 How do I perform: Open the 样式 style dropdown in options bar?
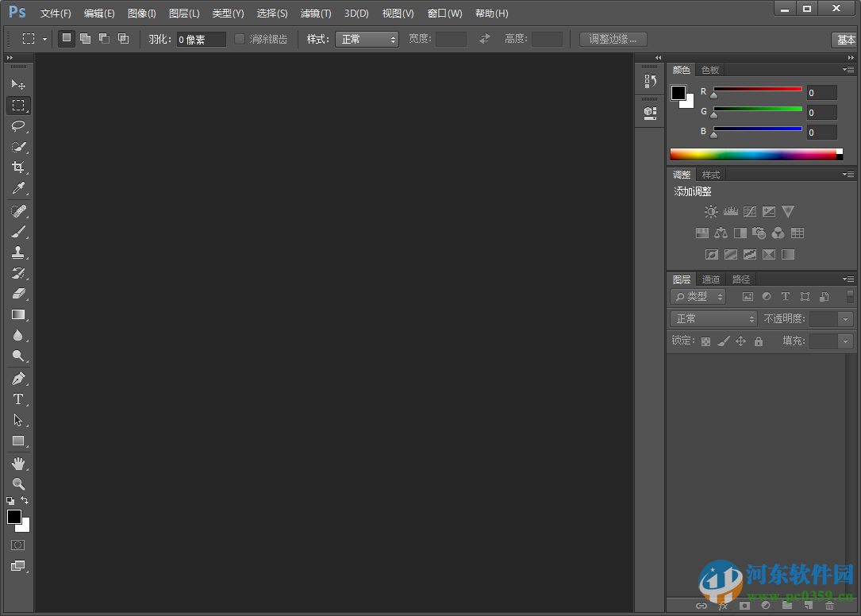point(367,38)
